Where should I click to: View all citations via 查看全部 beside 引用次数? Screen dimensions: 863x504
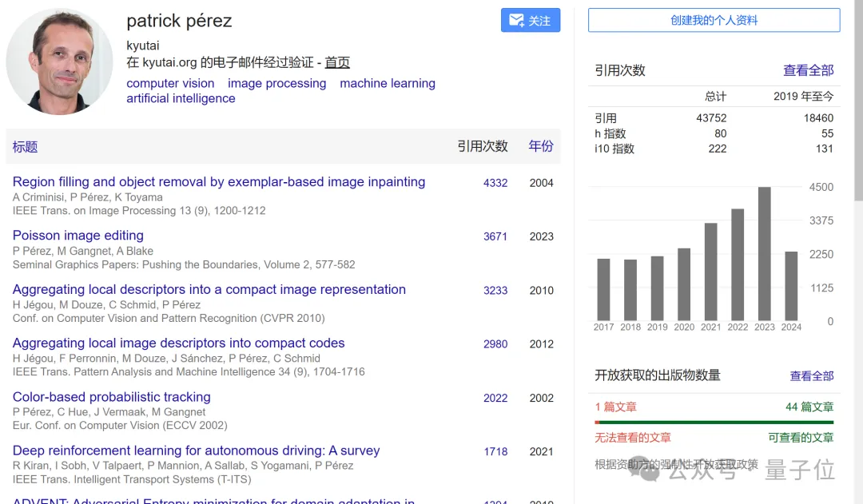click(x=808, y=70)
